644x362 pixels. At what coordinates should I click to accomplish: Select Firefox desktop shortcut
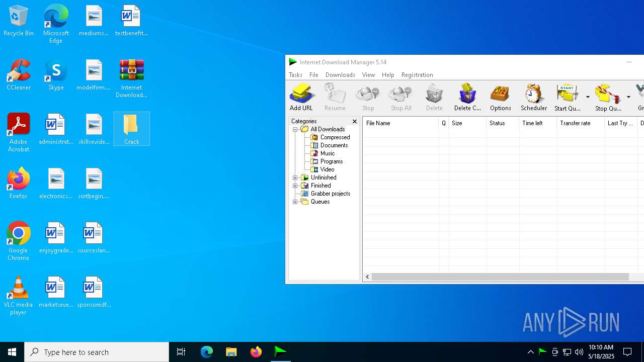click(19, 184)
